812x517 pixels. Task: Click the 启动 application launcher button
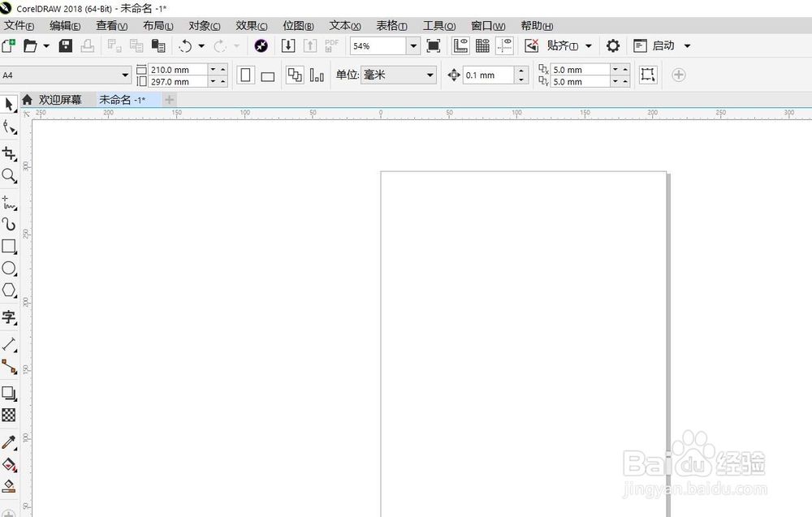(654, 45)
